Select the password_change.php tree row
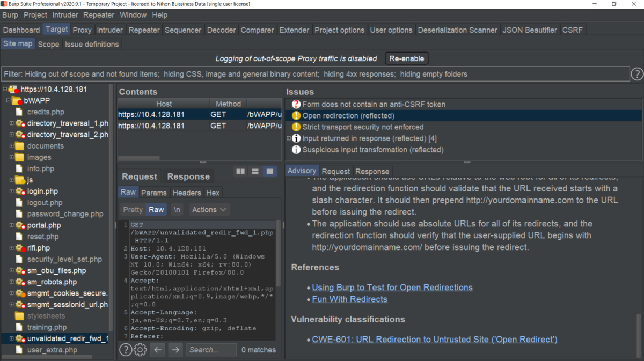This screenshot has height=361, width=644. pyautogui.click(x=65, y=214)
